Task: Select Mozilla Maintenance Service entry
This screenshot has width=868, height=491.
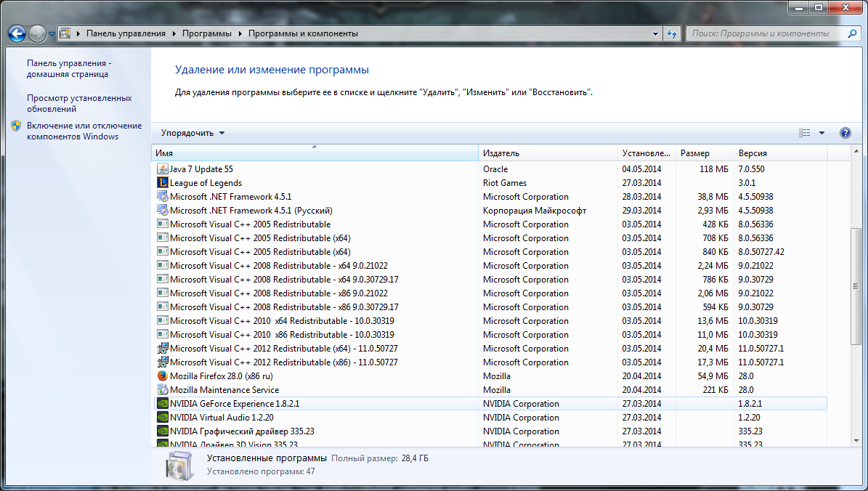Action: click(490, 390)
